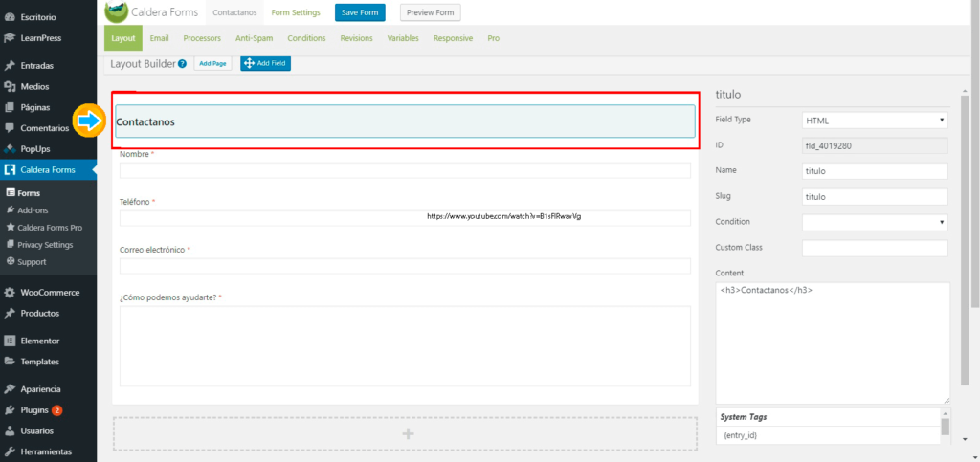Open the Field Type HTML dropdown
Viewport: 980px width, 462px height.
point(874,121)
